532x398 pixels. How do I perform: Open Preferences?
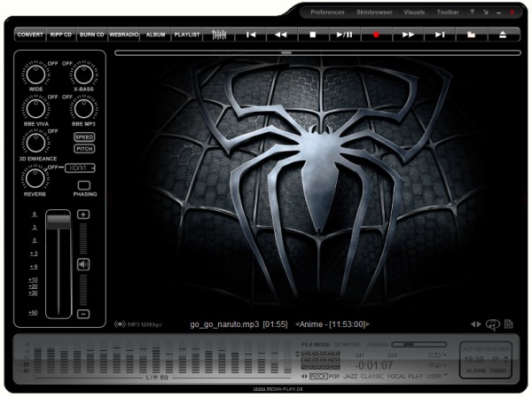pos(327,12)
